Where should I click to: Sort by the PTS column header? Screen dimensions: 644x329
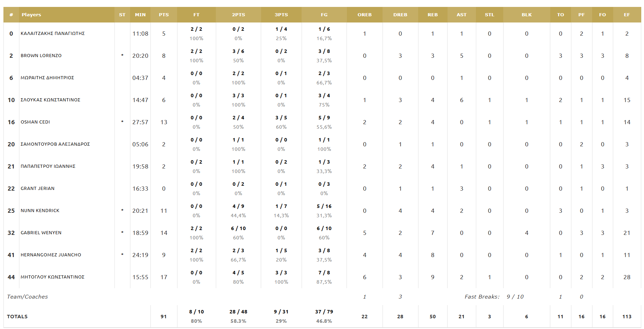[x=164, y=15]
